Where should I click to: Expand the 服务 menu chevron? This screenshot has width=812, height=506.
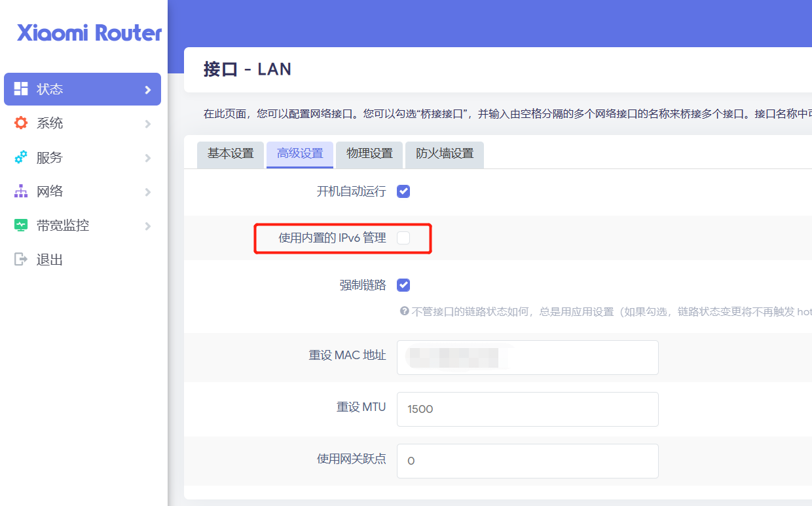(x=148, y=158)
